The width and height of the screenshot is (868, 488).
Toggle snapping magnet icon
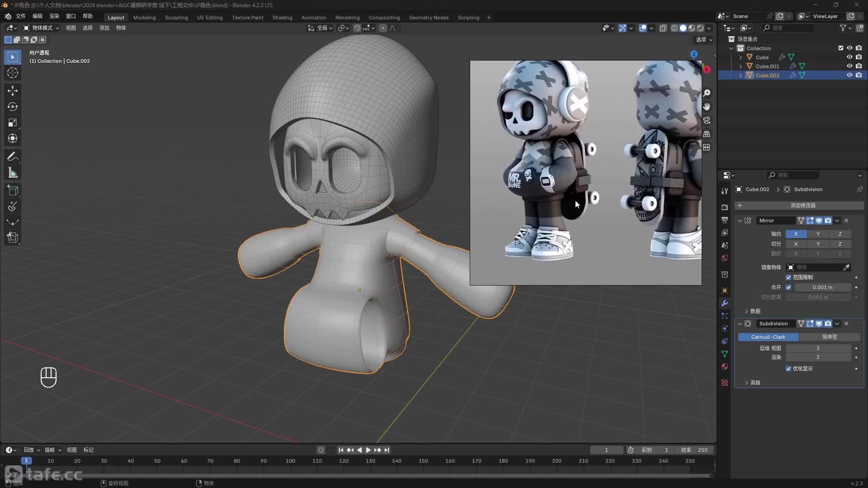(x=357, y=28)
